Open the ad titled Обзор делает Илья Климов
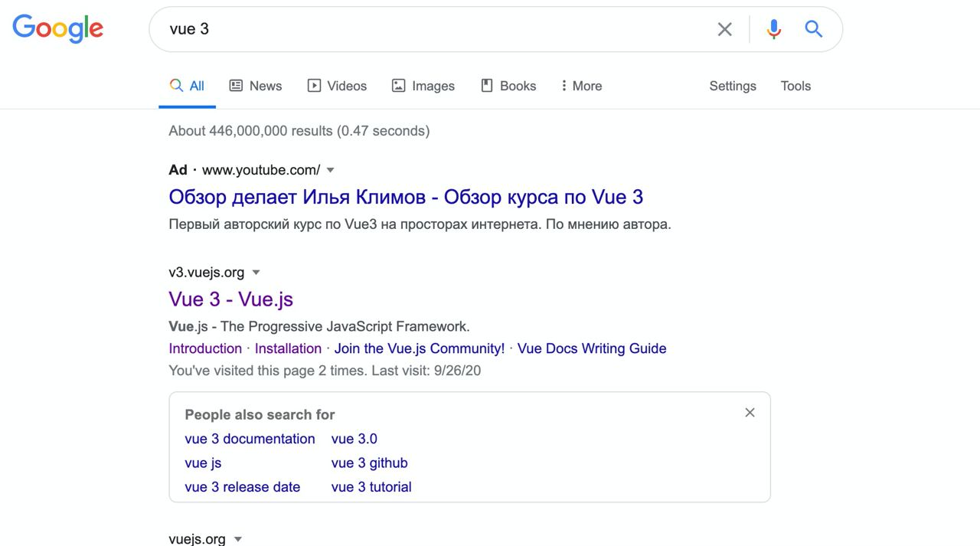Viewport: 980px width, 546px height. (x=406, y=197)
